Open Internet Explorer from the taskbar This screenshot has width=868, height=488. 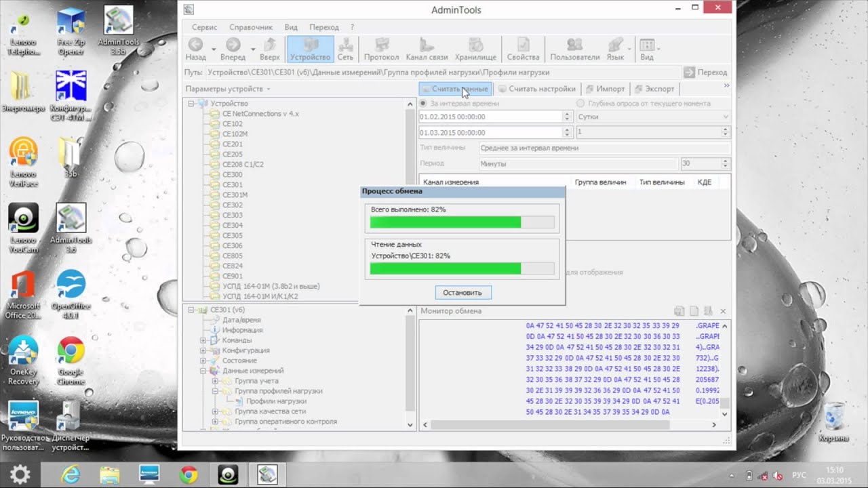pos(71,474)
